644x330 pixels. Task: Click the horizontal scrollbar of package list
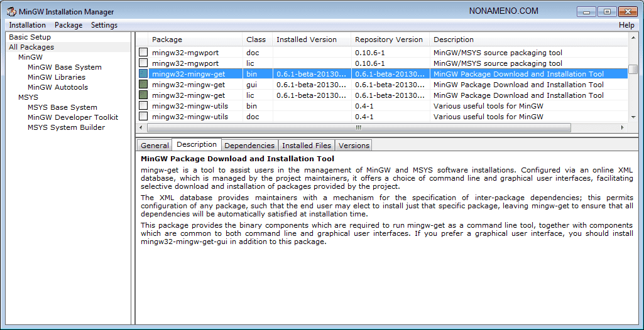coord(358,127)
